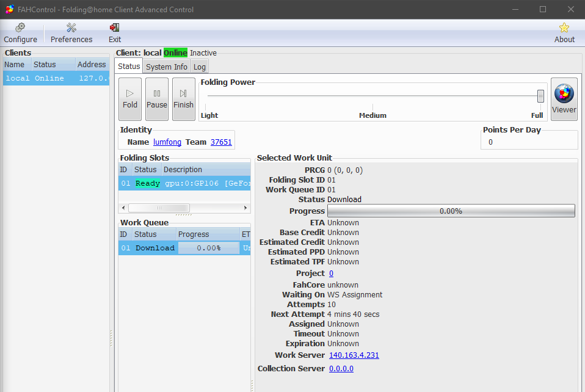Maximize the FAHControl window

(543, 9)
